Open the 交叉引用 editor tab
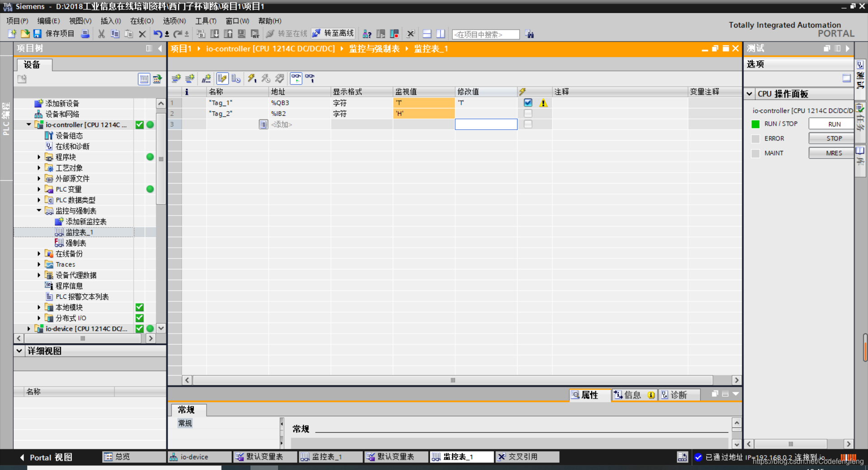Screen dimensions: 868x470 (x=527, y=457)
